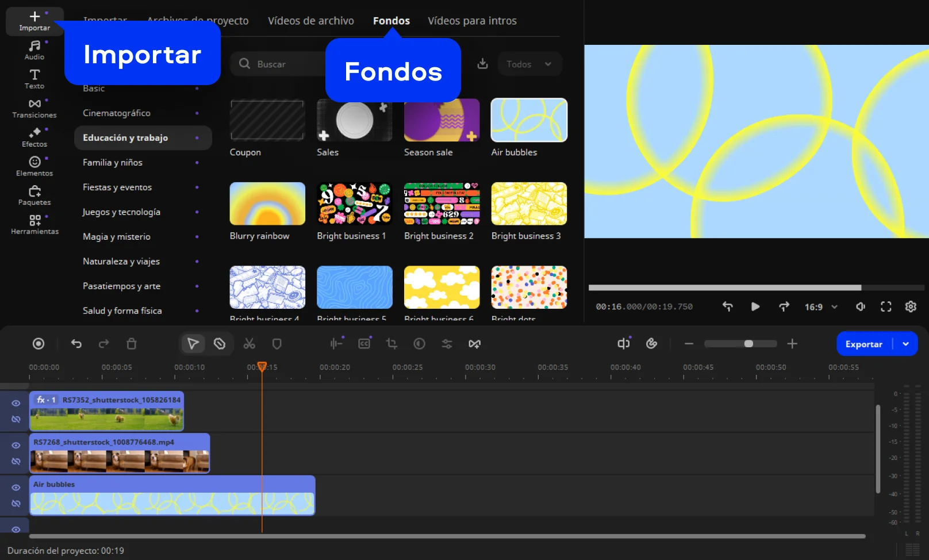Expand the 16:9 aspect ratio dropdown

coord(821,307)
